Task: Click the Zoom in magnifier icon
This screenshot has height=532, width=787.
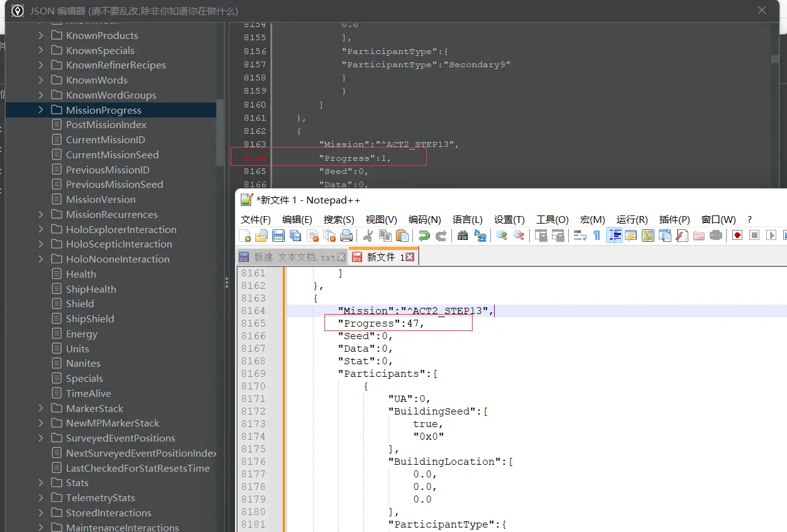Action: pos(502,236)
